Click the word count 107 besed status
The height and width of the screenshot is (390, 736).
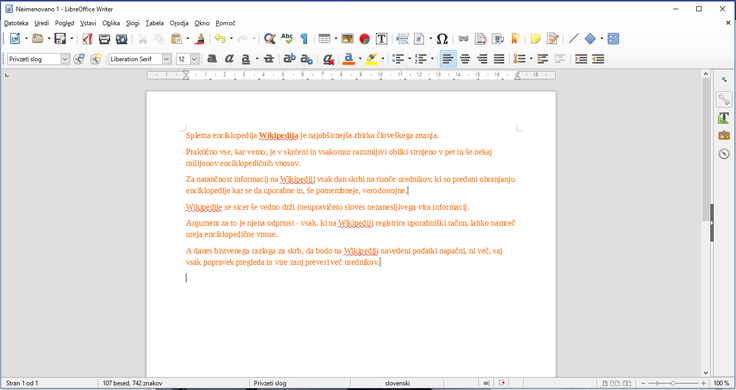[132, 383]
